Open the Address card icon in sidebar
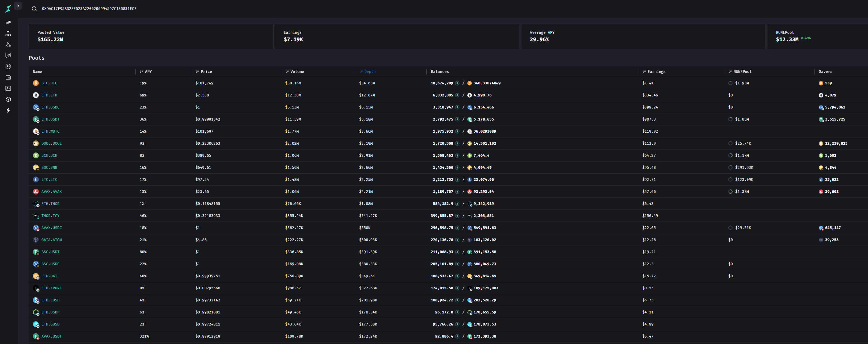 tap(8, 88)
